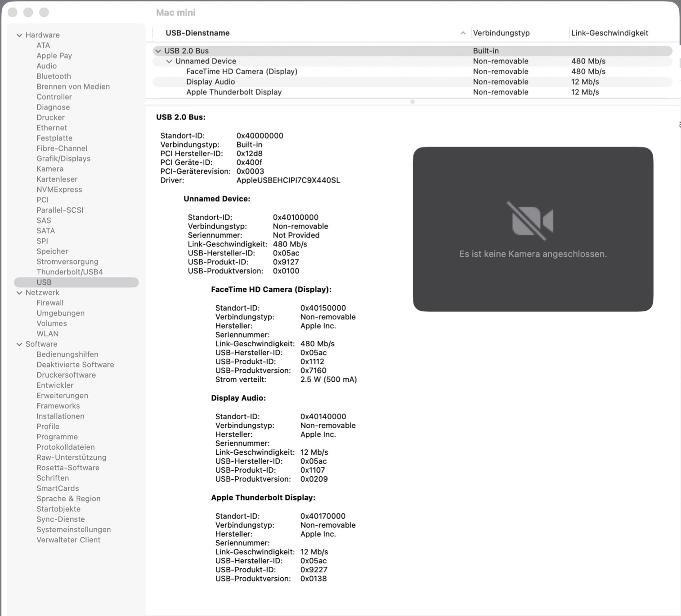Click the green zoom window button
Screen dimensions: 681x616
tap(44, 13)
